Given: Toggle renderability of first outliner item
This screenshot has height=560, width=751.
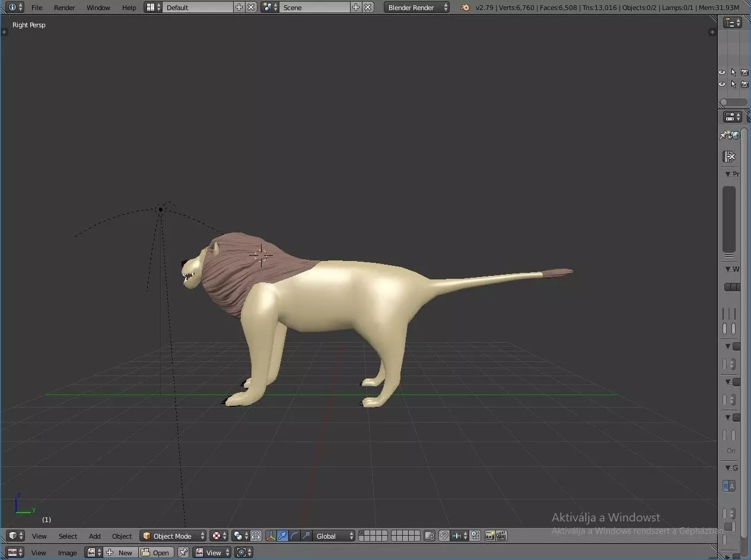Looking at the screenshot, I should [x=744, y=72].
